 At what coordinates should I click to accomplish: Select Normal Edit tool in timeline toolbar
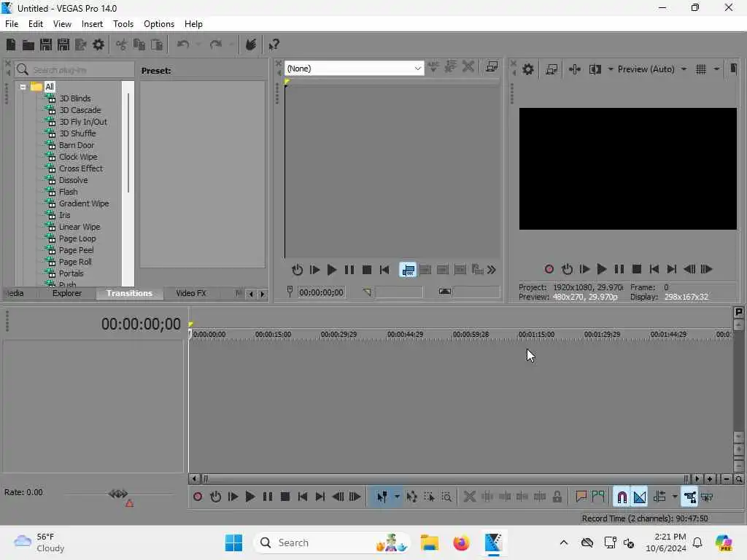coord(382,497)
